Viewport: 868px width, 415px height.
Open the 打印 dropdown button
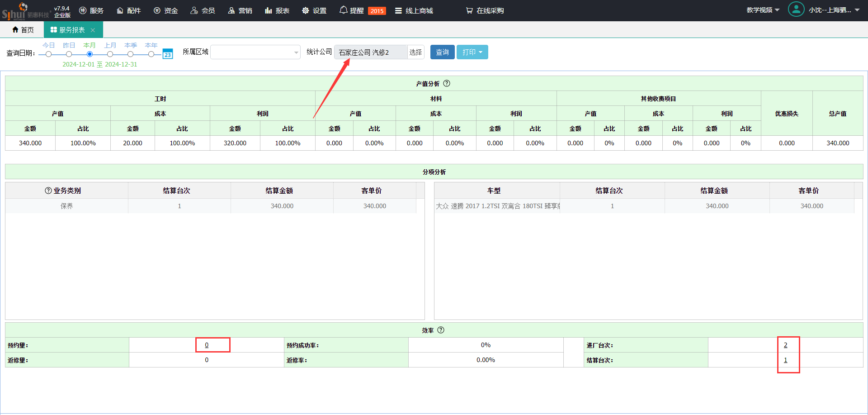[472, 52]
